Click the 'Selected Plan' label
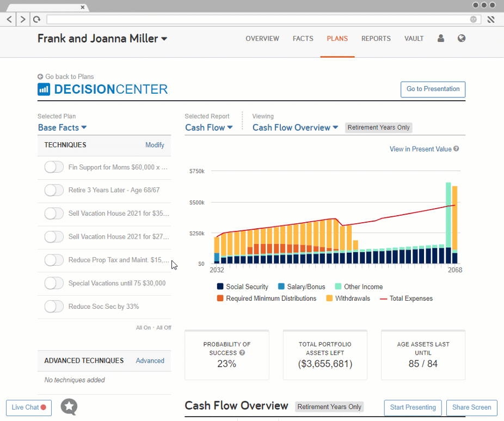 click(x=57, y=116)
